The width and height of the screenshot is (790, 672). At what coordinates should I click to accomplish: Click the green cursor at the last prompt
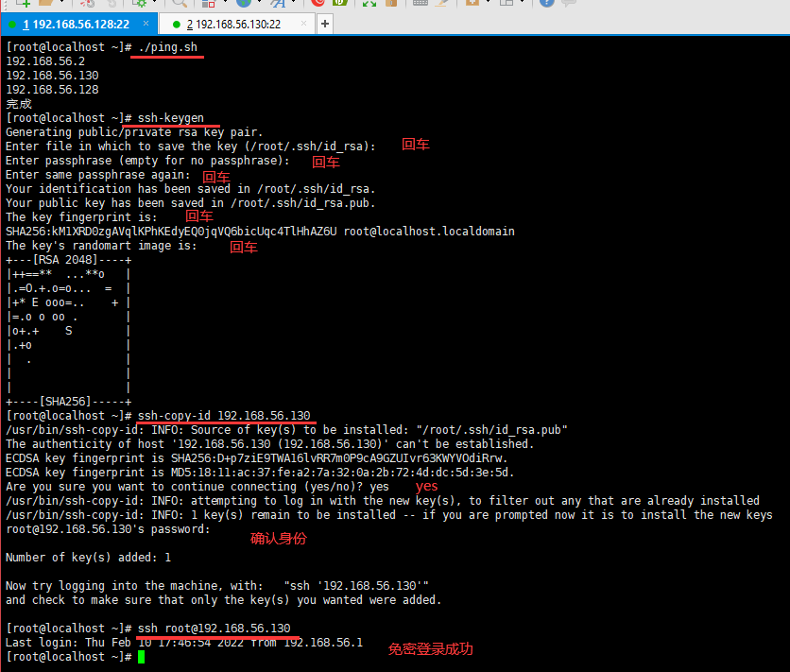coord(141,657)
